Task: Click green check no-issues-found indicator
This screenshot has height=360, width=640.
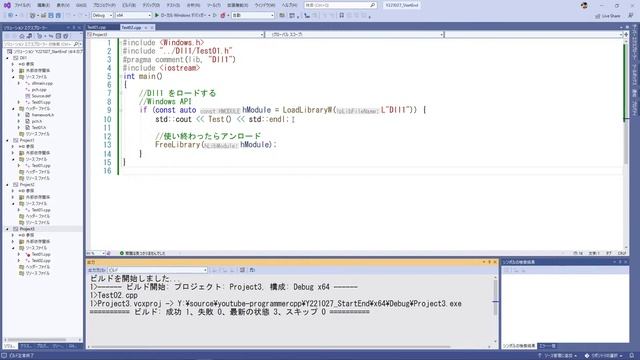Action: pyautogui.click(x=122, y=253)
